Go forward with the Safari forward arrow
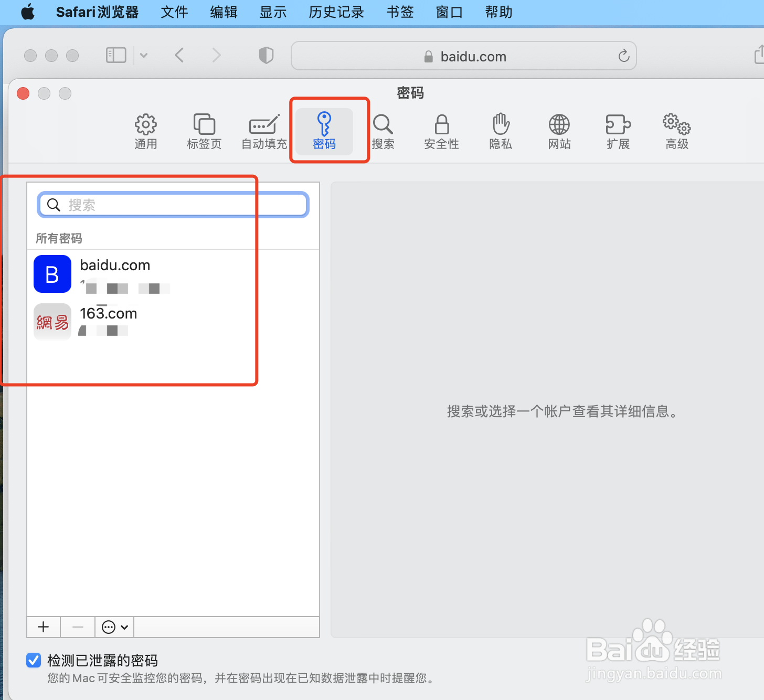 tap(216, 55)
